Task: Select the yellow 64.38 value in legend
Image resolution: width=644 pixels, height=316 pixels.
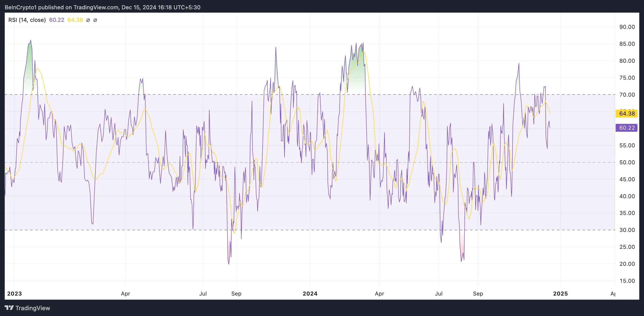Action: pyautogui.click(x=75, y=20)
